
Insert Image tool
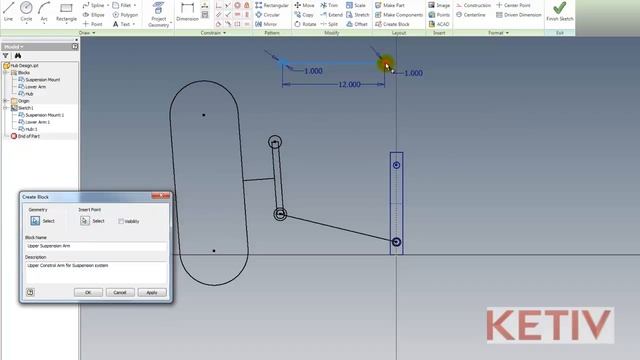(439, 5)
